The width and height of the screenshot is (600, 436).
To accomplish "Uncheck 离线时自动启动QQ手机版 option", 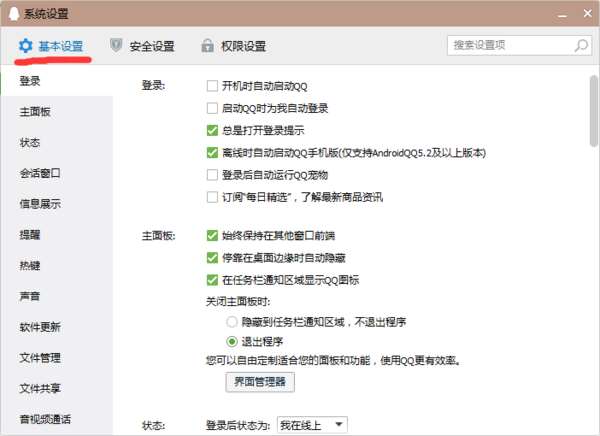I will tap(212, 153).
